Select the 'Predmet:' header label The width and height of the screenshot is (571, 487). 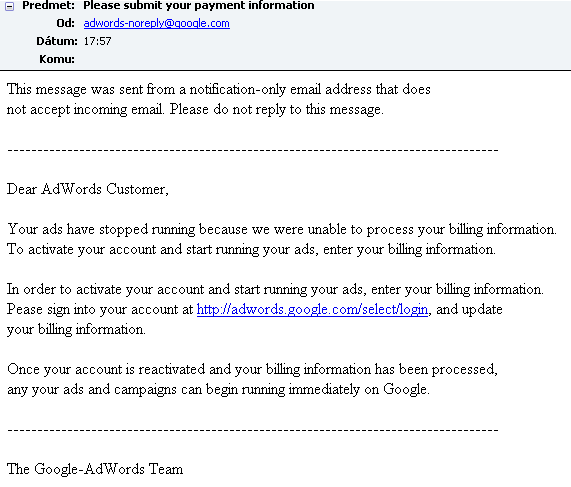48,5
